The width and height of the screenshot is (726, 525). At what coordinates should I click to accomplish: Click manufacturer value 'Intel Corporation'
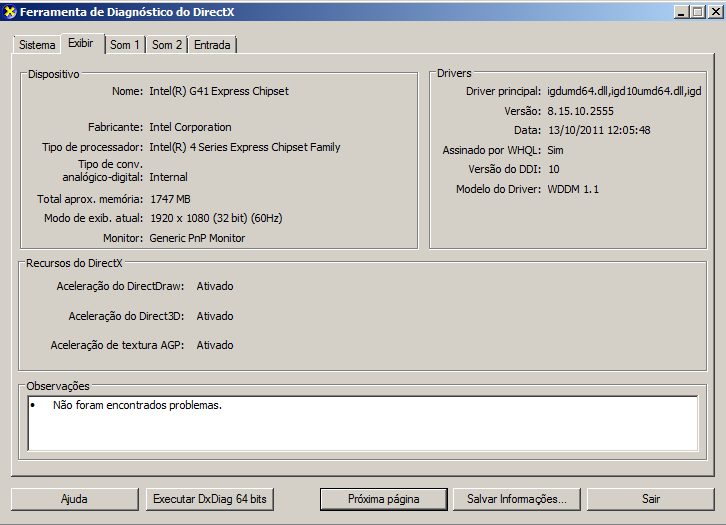click(x=190, y=127)
